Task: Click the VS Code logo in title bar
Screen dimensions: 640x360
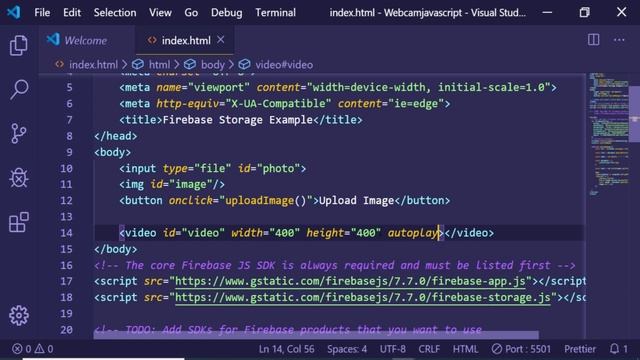Action: pyautogui.click(x=14, y=12)
